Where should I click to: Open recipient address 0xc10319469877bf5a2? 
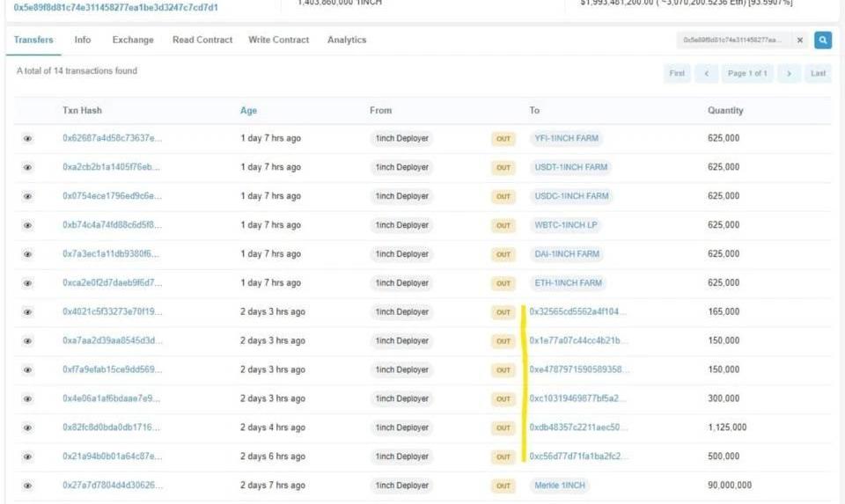coord(577,398)
